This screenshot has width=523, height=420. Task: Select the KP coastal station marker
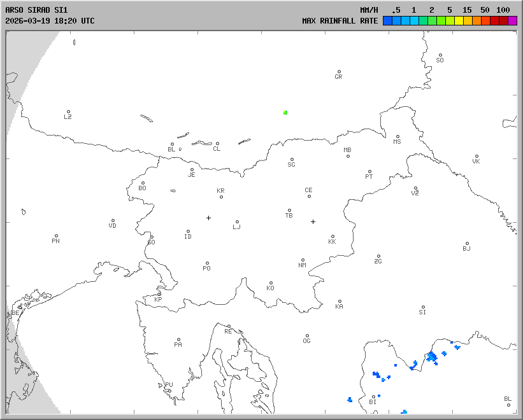click(x=160, y=295)
